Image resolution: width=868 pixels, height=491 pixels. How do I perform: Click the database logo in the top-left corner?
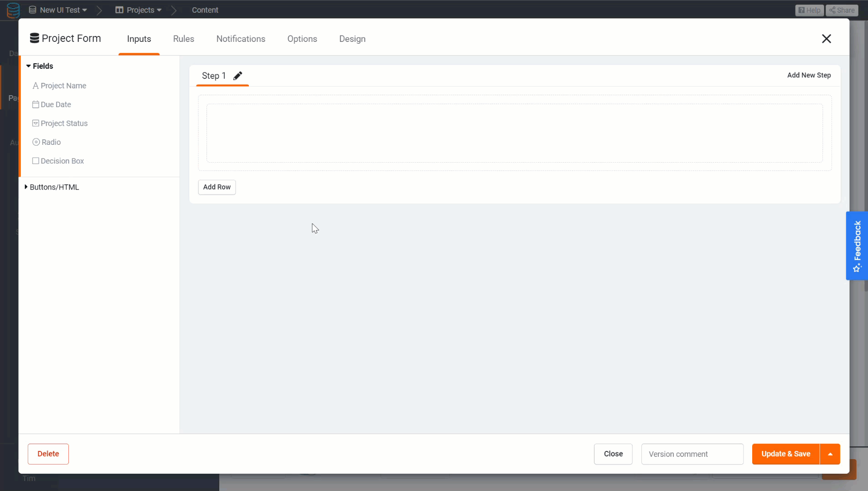[13, 10]
